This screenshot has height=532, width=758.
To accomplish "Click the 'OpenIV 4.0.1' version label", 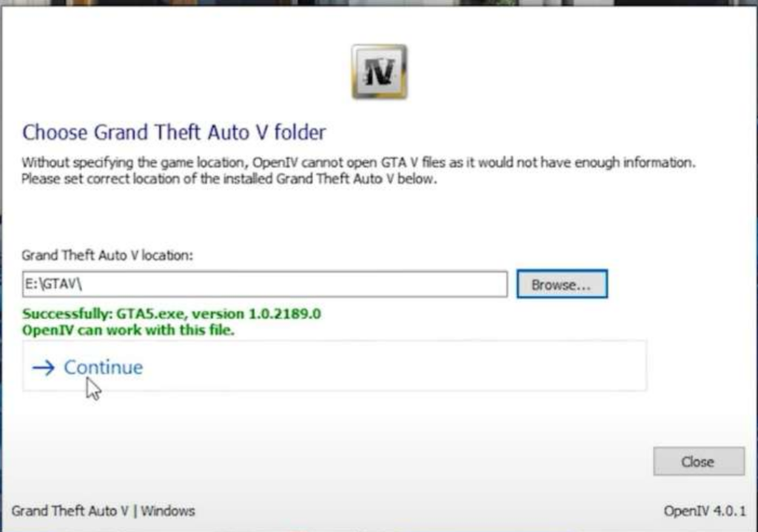I will click(x=705, y=511).
